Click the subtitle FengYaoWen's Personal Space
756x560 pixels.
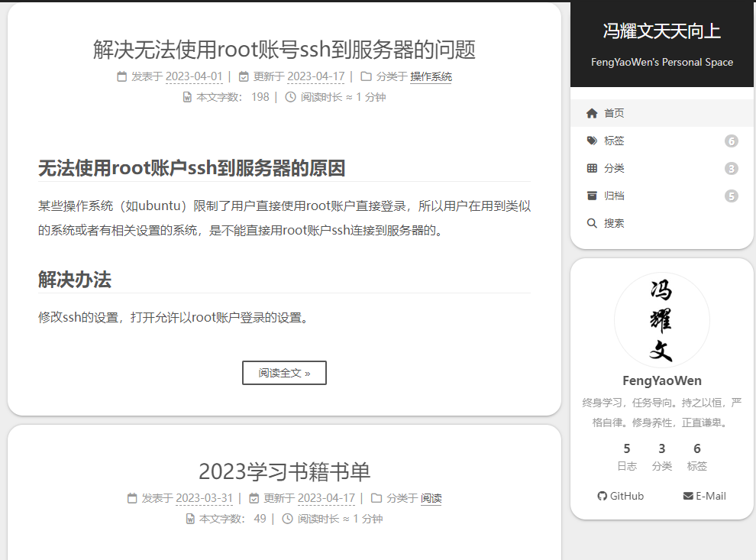pyautogui.click(x=662, y=62)
